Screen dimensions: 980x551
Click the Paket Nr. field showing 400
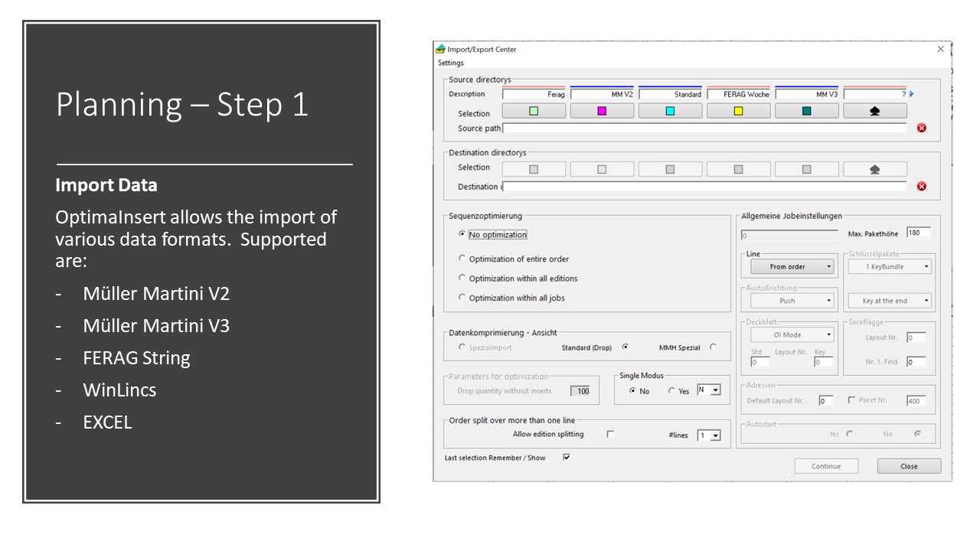point(916,400)
